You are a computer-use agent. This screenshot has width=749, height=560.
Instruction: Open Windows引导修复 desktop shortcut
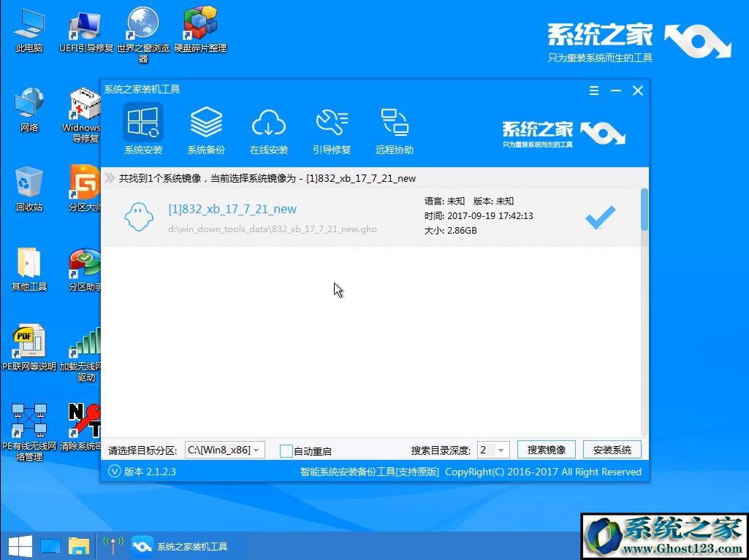pyautogui.click(x=85, y=115)
